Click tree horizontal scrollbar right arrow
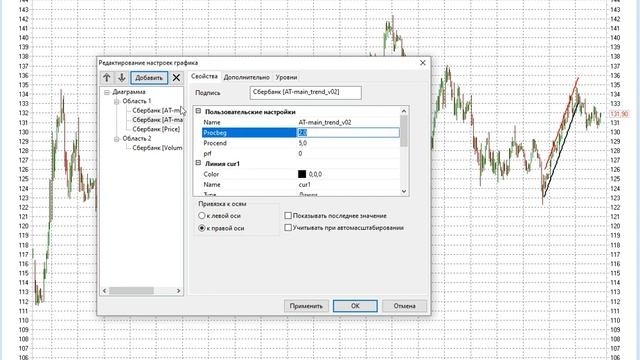This screenshot has height=360, width=640. tap(178, 291)
